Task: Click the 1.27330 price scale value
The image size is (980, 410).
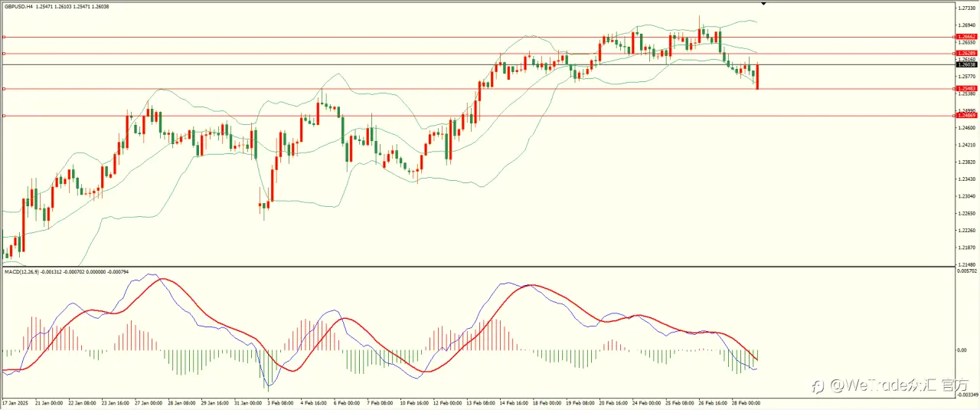Action: pyautogui.click(x=967, y=8)
